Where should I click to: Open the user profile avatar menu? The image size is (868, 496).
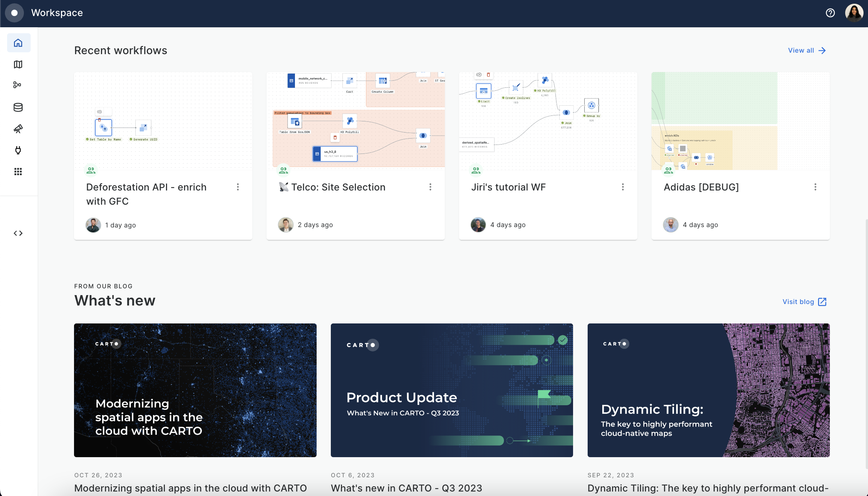(854, 13)
